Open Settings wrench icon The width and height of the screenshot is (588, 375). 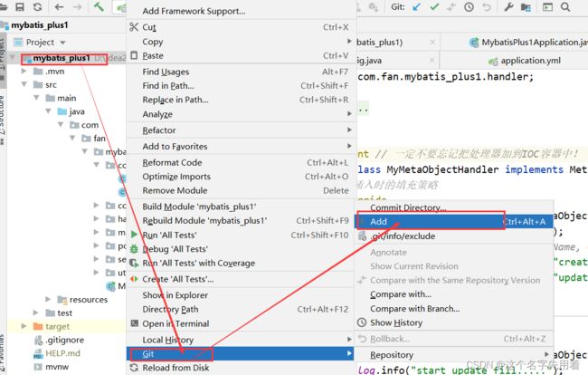pos(508,6)
